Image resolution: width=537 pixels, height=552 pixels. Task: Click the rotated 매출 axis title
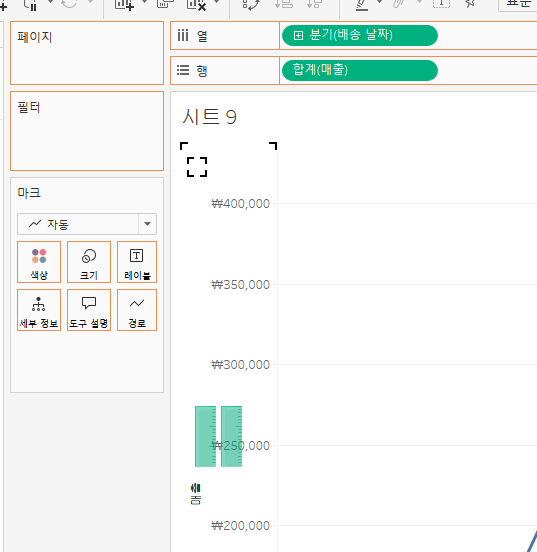196,494
